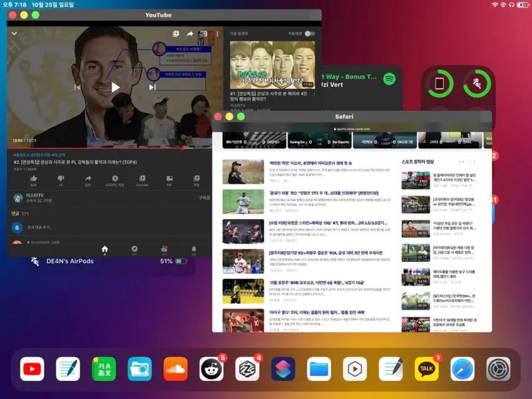Open the file explorer magnifier app in the dock
This screenshot has width=532, height=399.
tap(140, 369)
